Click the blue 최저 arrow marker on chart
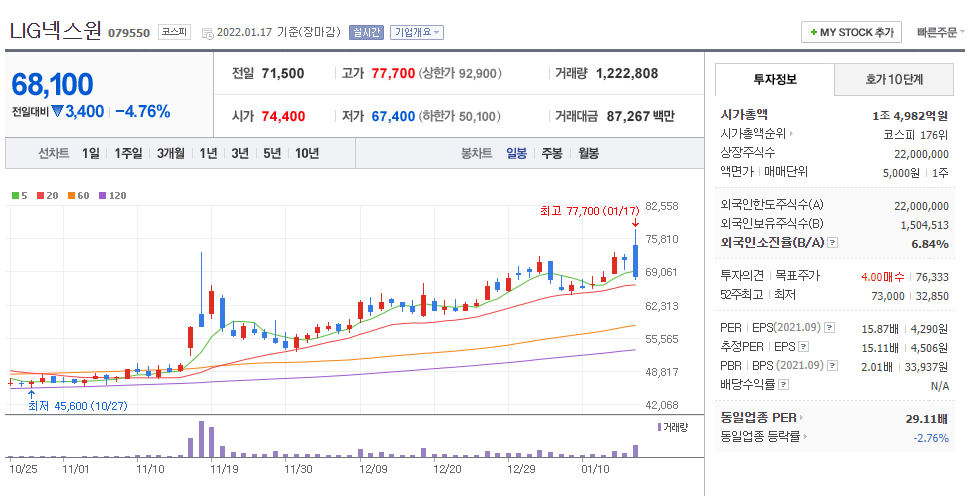This screenshot has height=496, width=969. 32,393
